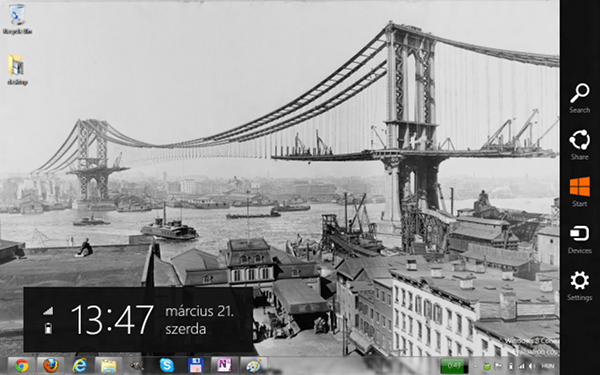Screen dimensions: 600x375
Task: Open File Explorer from the taskbar
Action: pos(109,366)
